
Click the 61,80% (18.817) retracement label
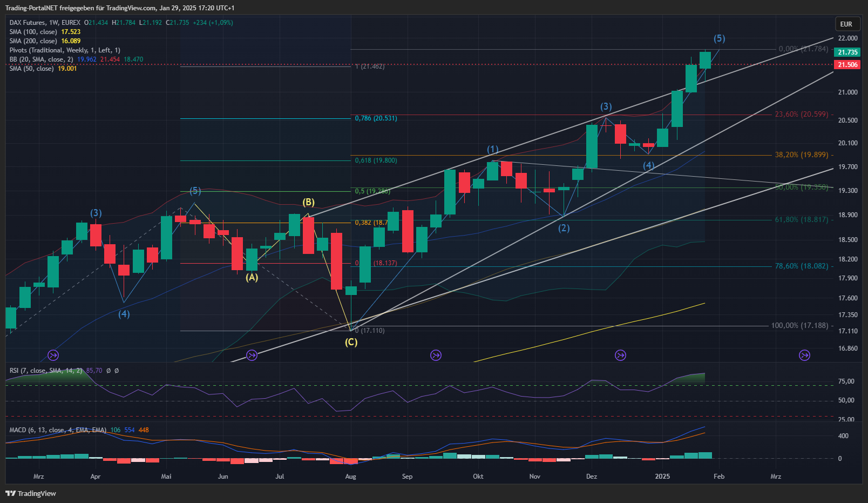(x=801, y=220)
